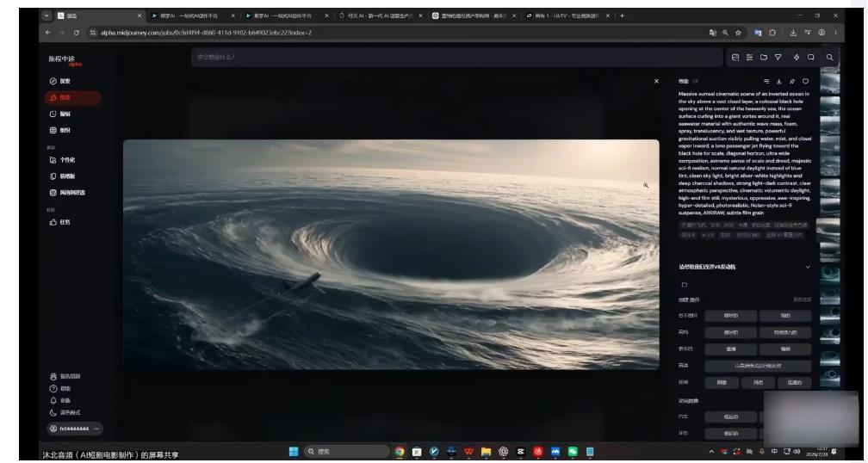Show hidden tray icons chevron
The width and height of the screenshot is (868, 463).
pos(711,452)
